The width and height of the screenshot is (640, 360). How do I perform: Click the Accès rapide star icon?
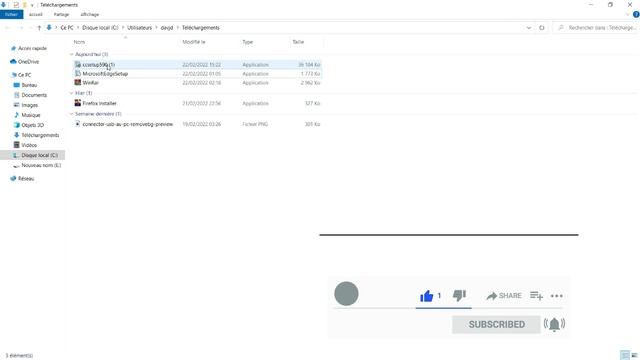point(13,48)
